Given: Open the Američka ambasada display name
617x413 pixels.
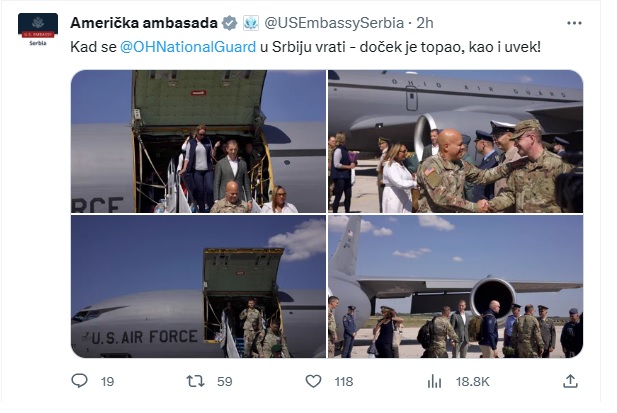Looking at the screenshot, I should (144, 23).
